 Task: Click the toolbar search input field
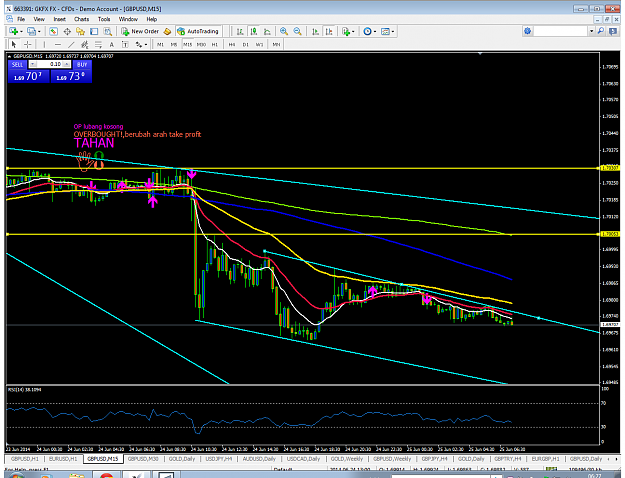tap(560, 31)
